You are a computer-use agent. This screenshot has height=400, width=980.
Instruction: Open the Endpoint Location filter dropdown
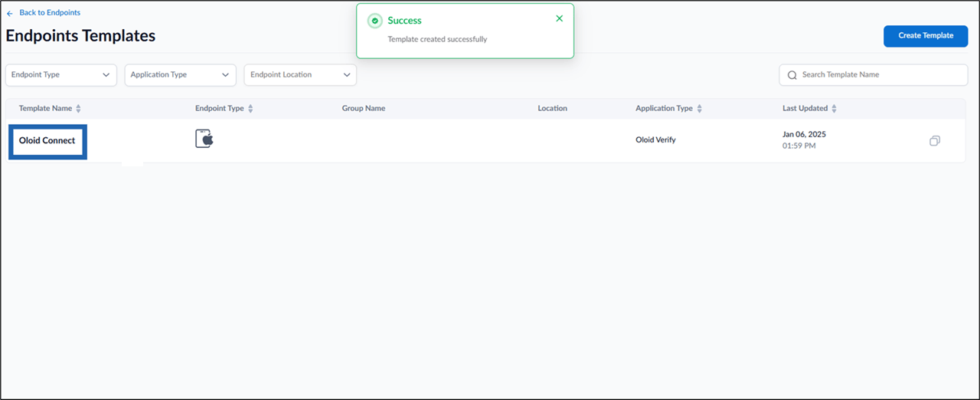[300, 75]
